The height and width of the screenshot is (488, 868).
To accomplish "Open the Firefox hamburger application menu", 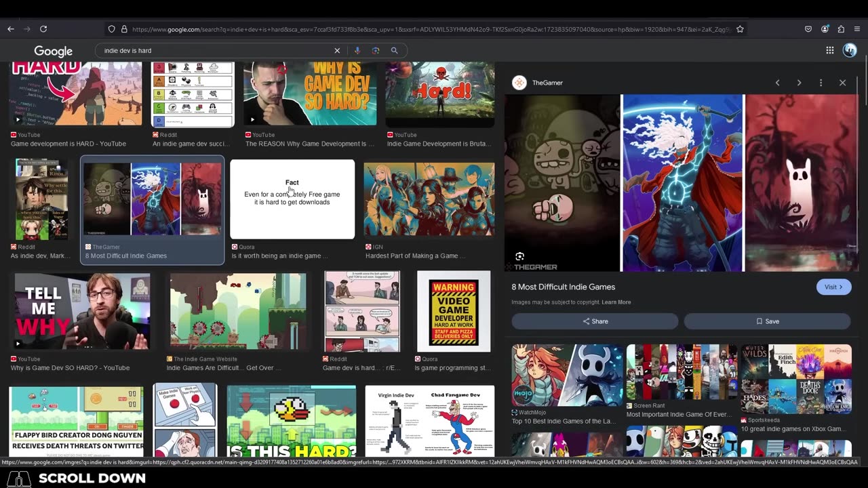I will (x=857, y=29).
